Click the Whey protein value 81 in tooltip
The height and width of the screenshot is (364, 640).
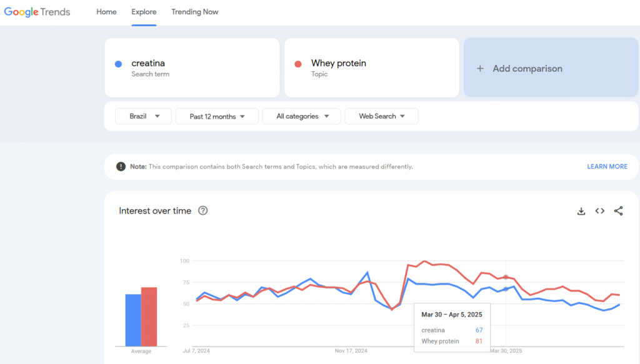click(x=479, y=341)
